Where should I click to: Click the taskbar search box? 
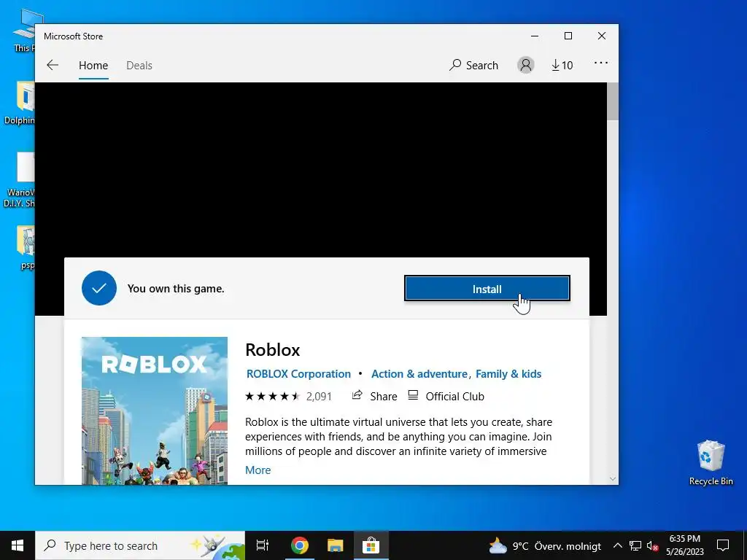tap(140, 545)
